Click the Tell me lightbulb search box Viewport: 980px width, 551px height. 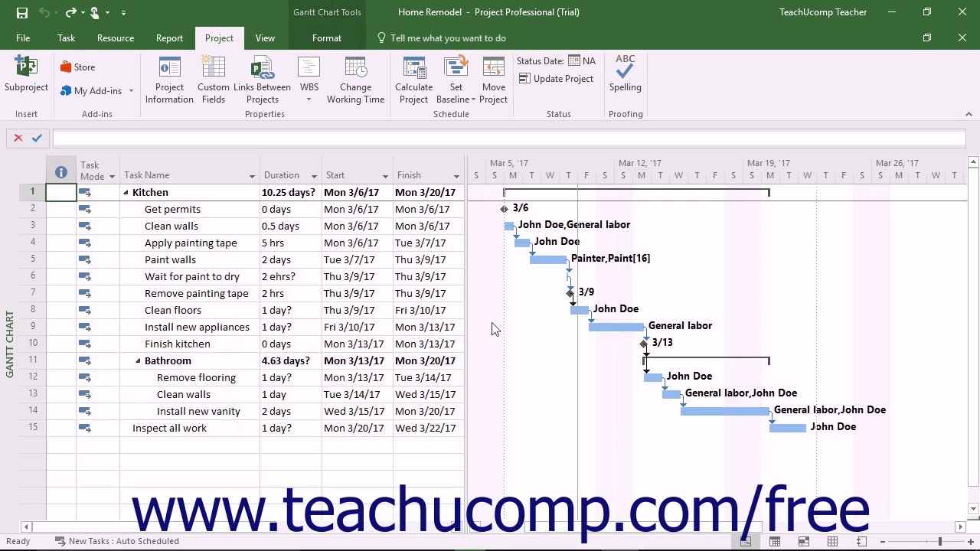point(441,38)
